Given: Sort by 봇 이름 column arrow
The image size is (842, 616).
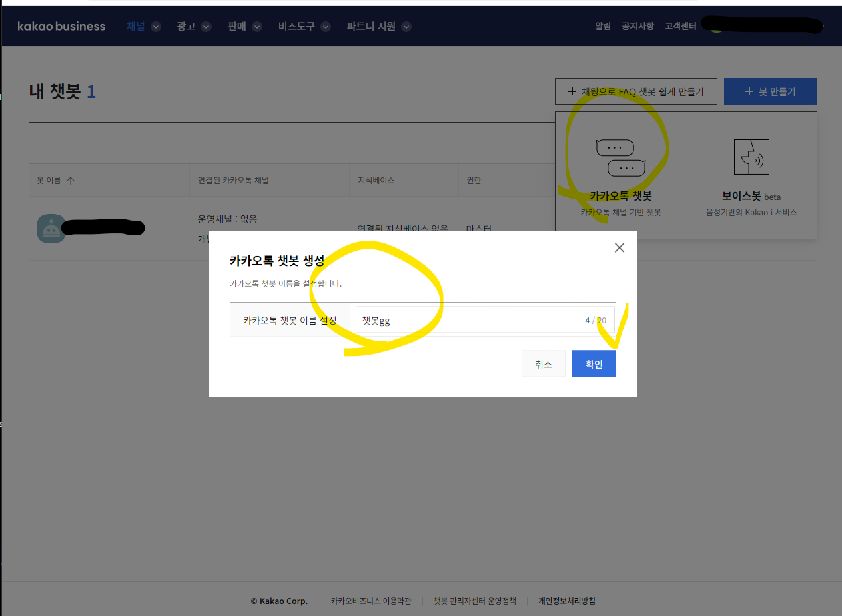Looking at the screenshot, I should pyautogui.click(x=71, y=180).
